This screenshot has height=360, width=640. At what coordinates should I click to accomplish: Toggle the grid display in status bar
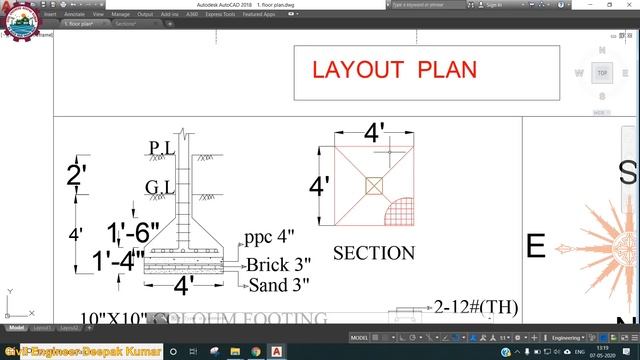pyautogui.click(x=374, y=338)
